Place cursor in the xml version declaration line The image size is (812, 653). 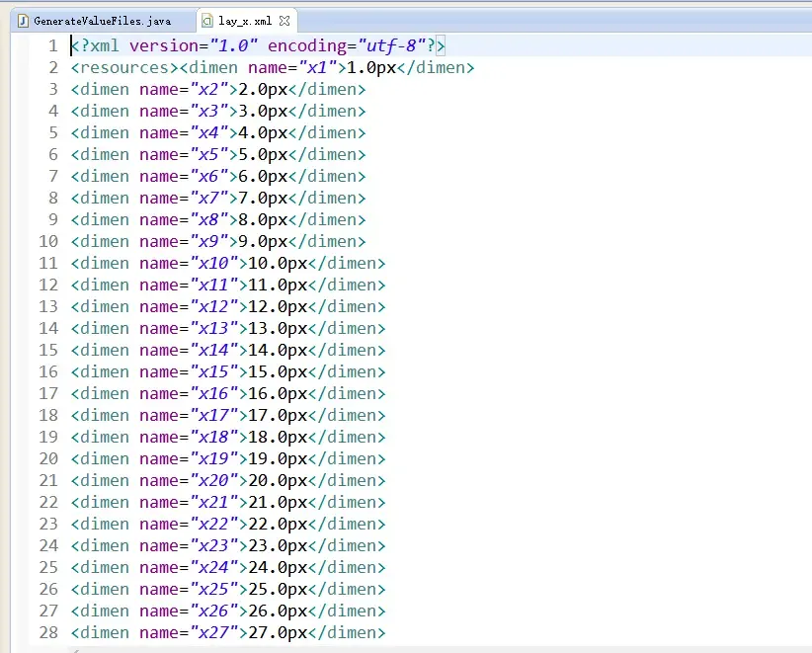(x=258, y=45)
